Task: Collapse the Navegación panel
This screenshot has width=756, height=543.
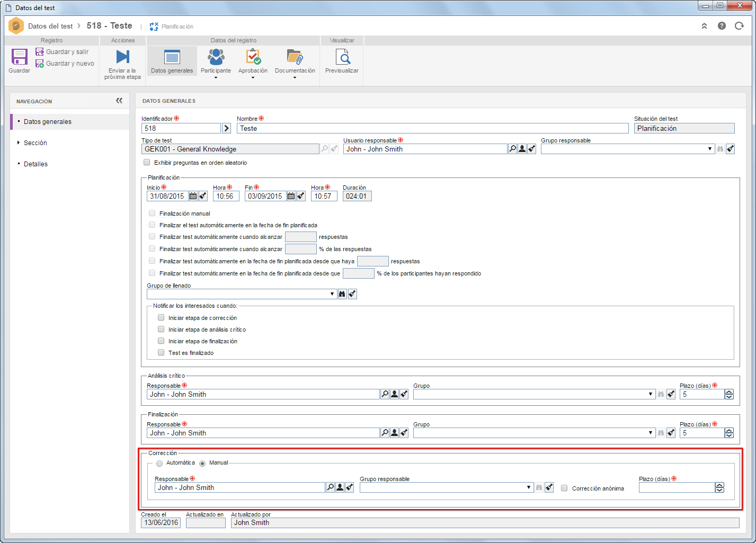Action: (x=119, y=101)
